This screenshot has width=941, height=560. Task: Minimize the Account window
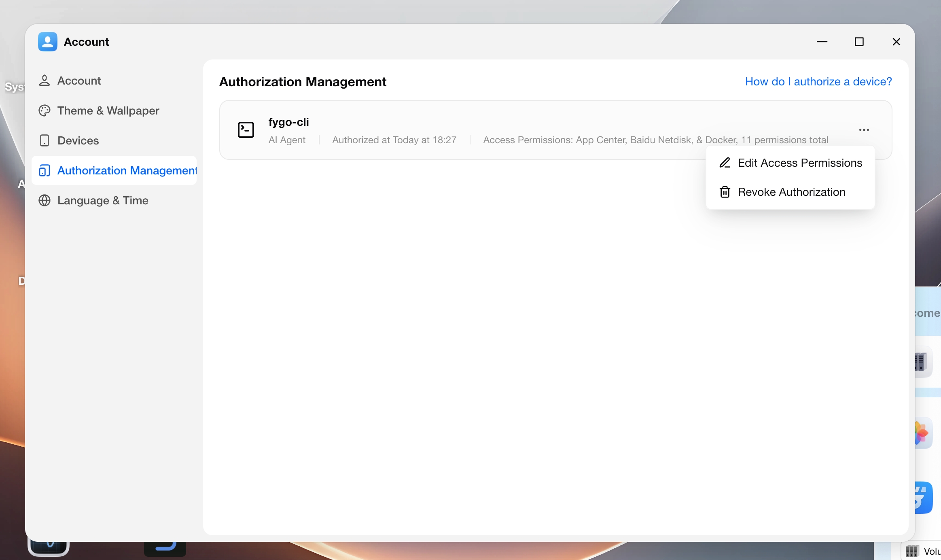(822, 42)
